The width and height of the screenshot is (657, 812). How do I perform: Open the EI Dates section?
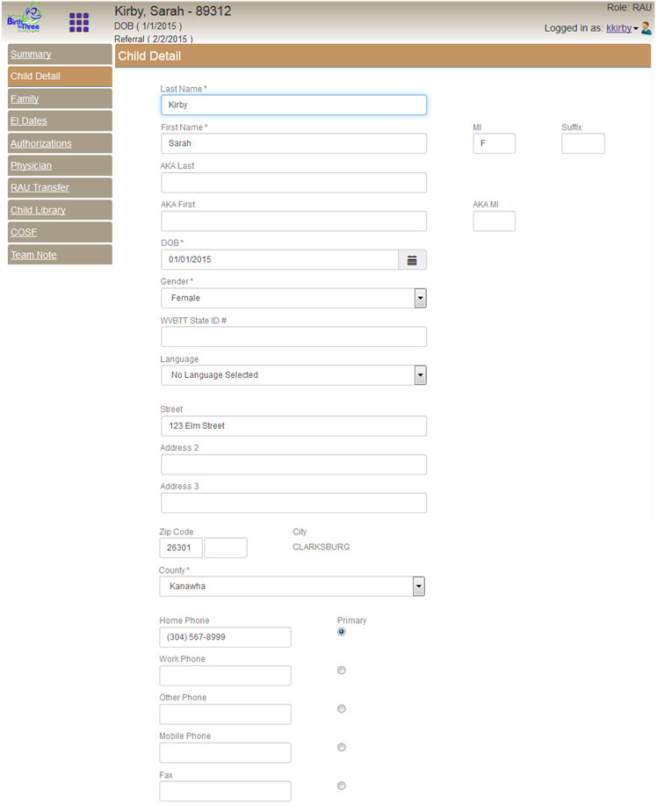pos(60,121)
